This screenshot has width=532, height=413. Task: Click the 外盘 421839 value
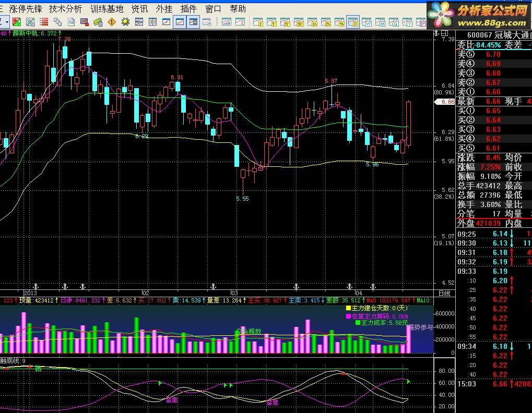[488, 223]
